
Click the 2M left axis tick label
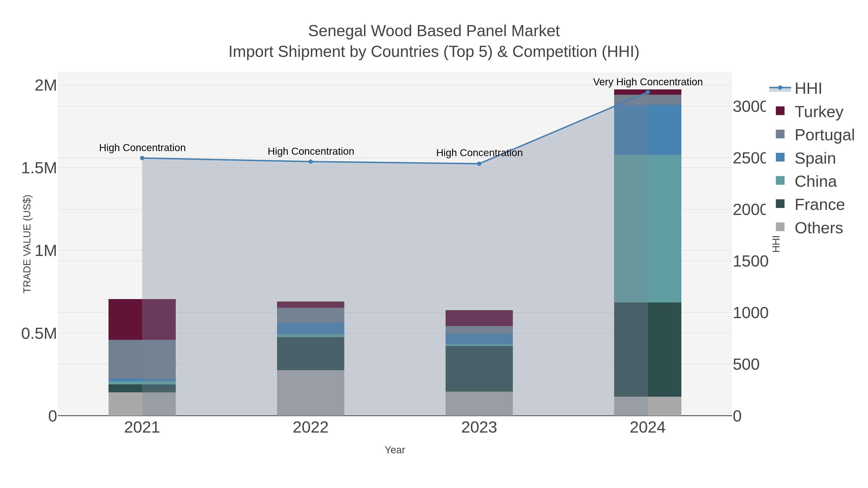[46, 85]
